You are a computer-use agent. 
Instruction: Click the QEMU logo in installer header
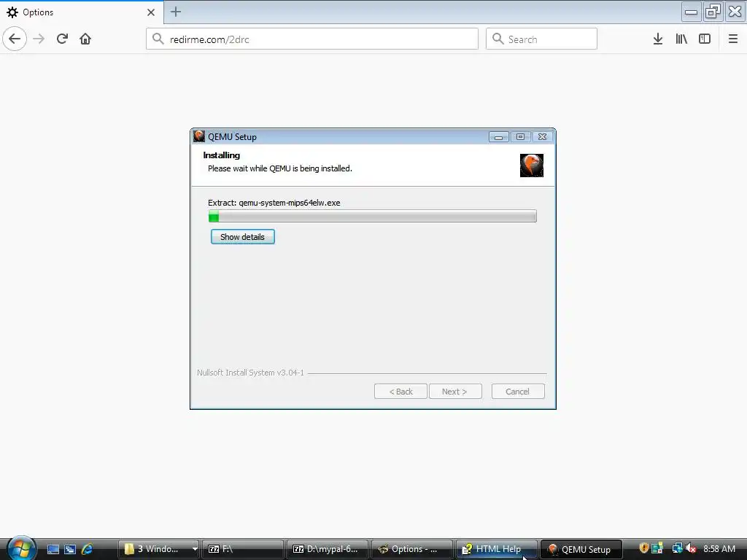(532, 166)
